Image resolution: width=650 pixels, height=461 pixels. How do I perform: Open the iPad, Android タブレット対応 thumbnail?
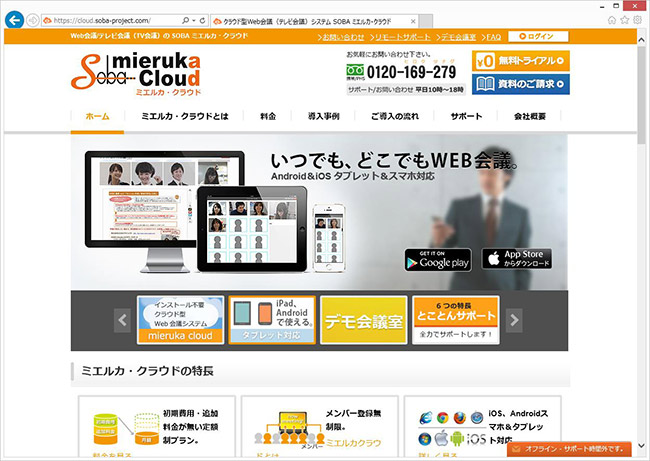tap(272, 320)
